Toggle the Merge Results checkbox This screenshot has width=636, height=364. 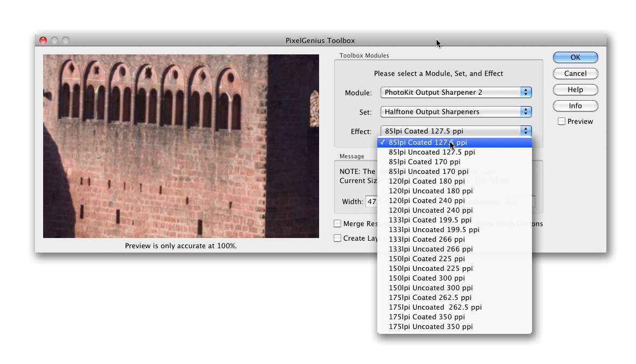click(x=337, y=223)
